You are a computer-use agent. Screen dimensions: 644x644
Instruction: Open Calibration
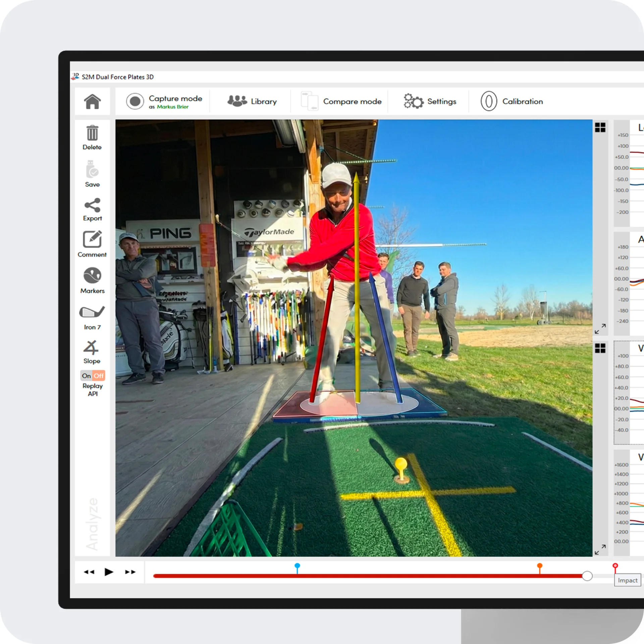(512, 101)
